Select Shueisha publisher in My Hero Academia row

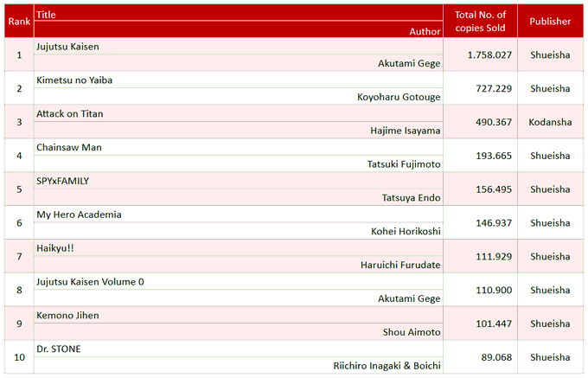click(550, 223)
